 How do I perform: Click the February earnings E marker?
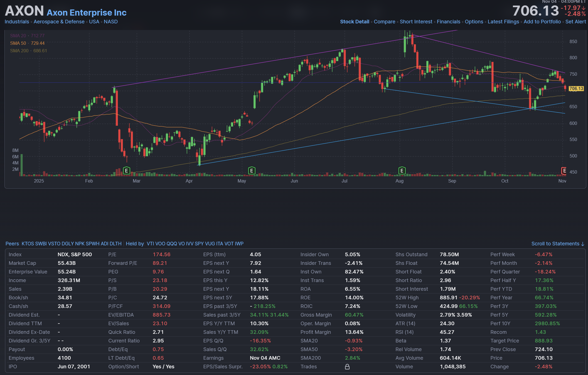click(126, 171)
